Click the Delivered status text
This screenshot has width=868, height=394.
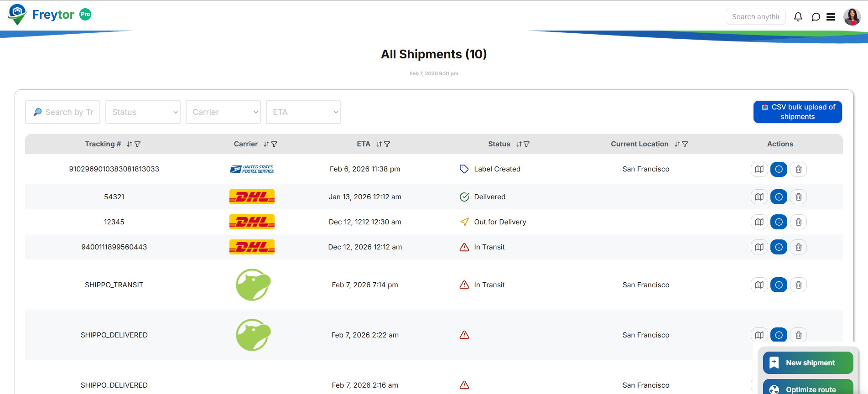(490, 197)
